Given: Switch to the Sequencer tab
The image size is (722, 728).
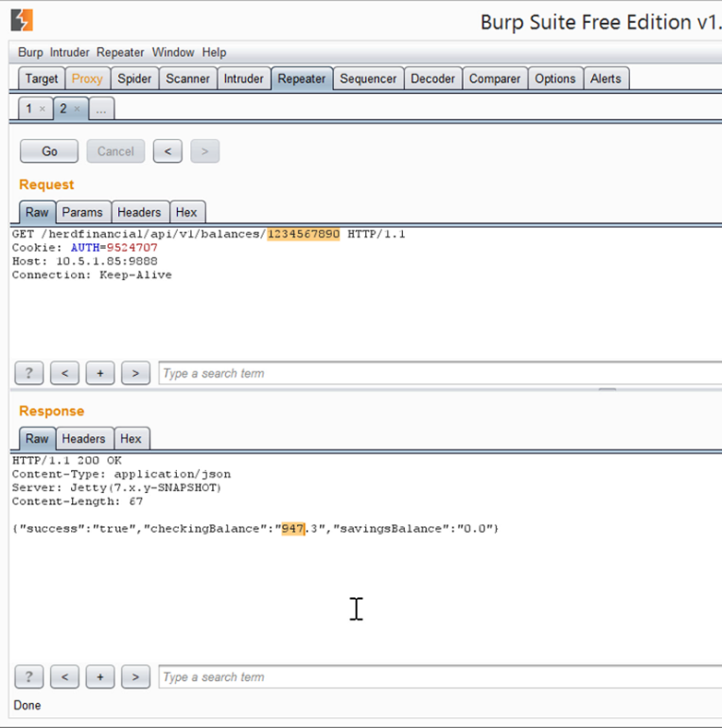Looking at the screenshot, I should [368, 78].
